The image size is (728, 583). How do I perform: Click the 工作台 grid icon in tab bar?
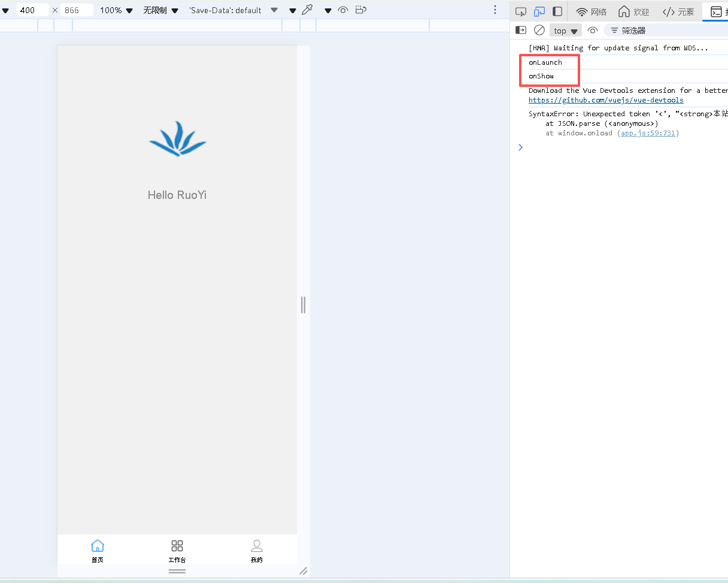pos(177,546)
